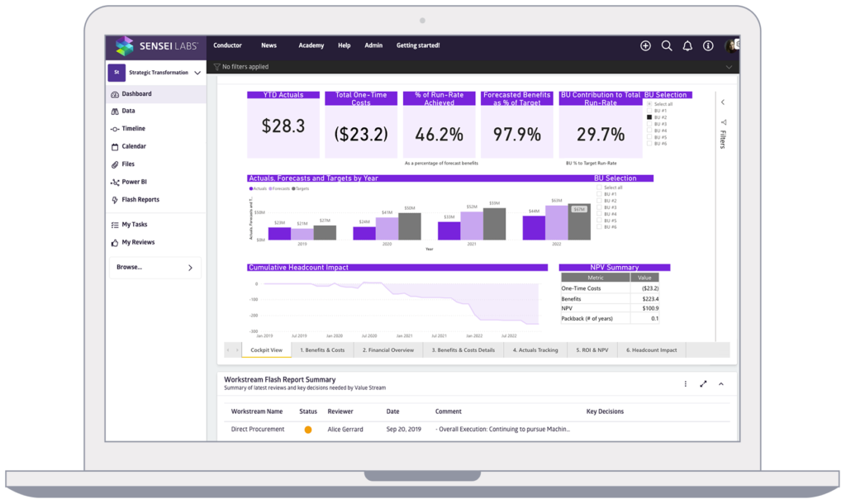Open the Getting started! link

click(x=418, y=46)
